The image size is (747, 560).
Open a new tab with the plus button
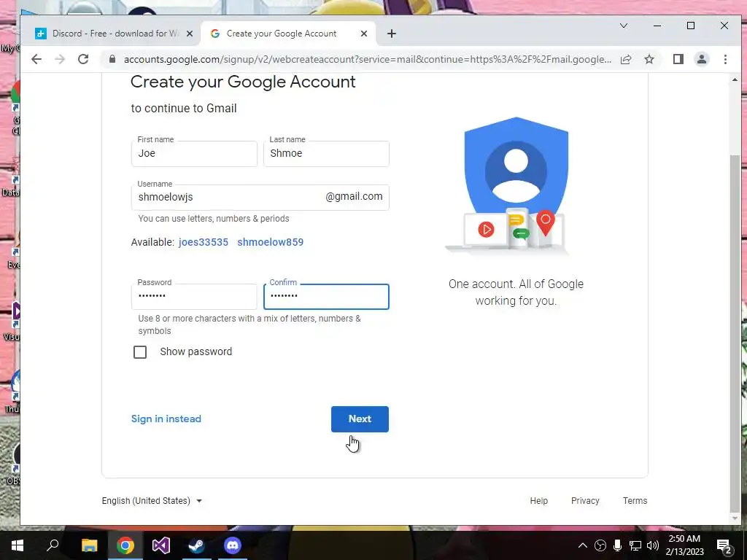click(x=392, y=34)
